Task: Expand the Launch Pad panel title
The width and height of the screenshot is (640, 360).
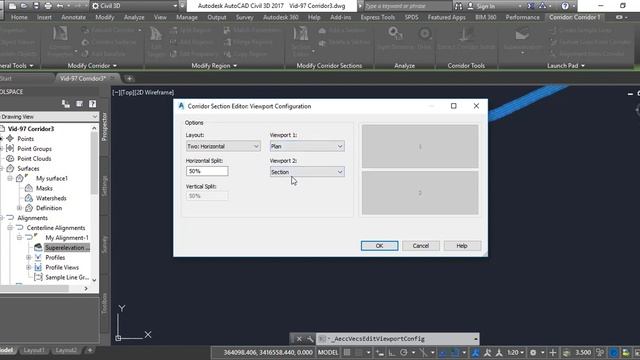Action: 566,65
